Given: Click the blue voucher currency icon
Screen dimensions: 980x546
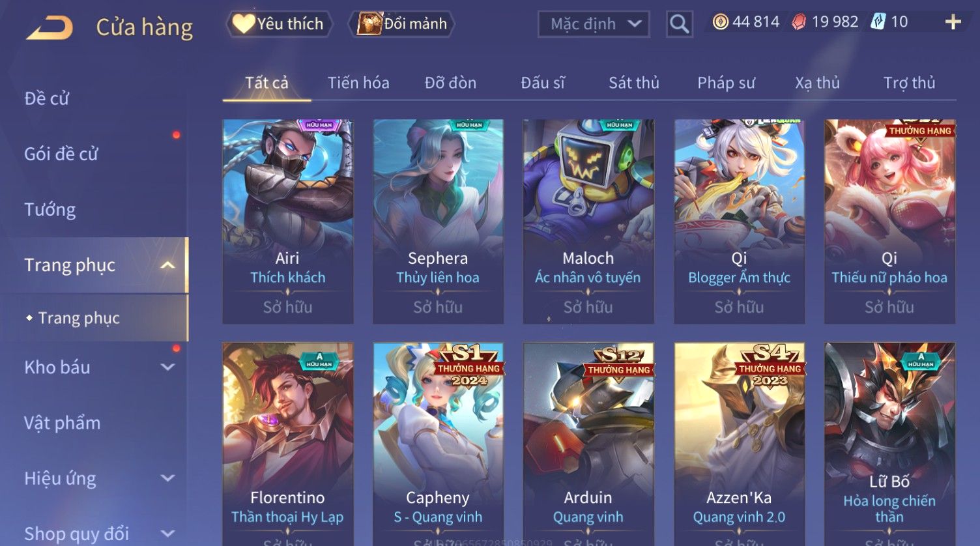Looking at the screenshot, I should pyautogui.click(x=878, y=22).
